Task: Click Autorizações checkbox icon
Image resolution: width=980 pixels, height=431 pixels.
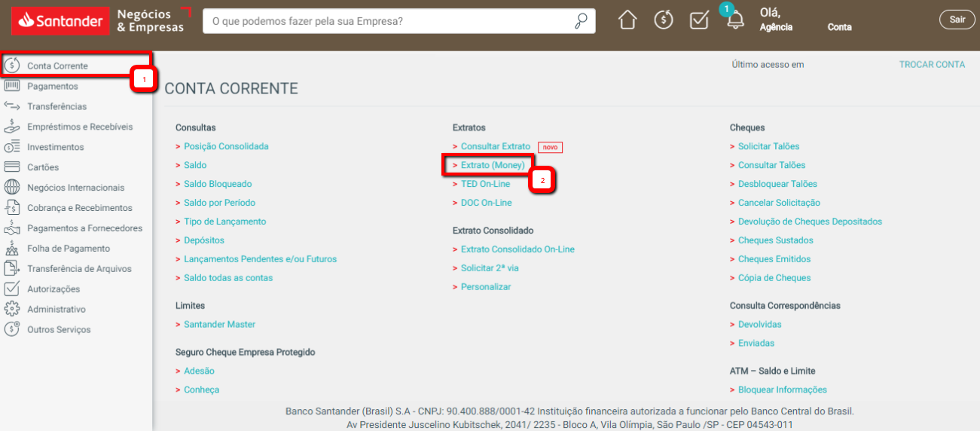Action: coord(12,289)
